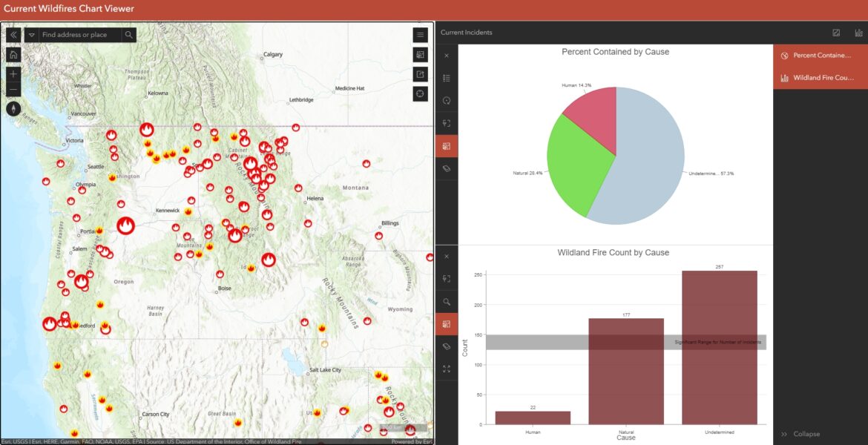Screen dimensions: 868x445
Task: Collapse the chart list panel
Action: point(800,434)
